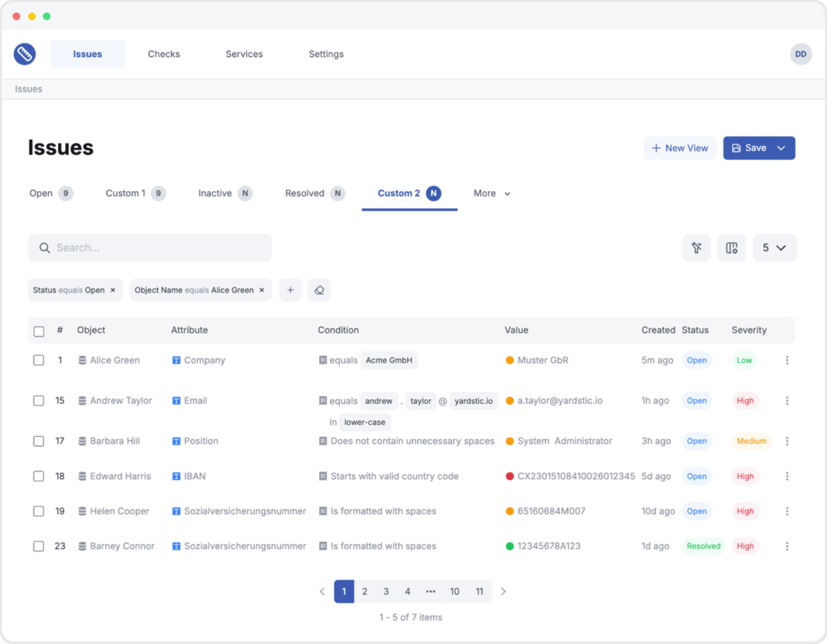
Task: Select the Edward Harris row checkbox
Action: 39,476
